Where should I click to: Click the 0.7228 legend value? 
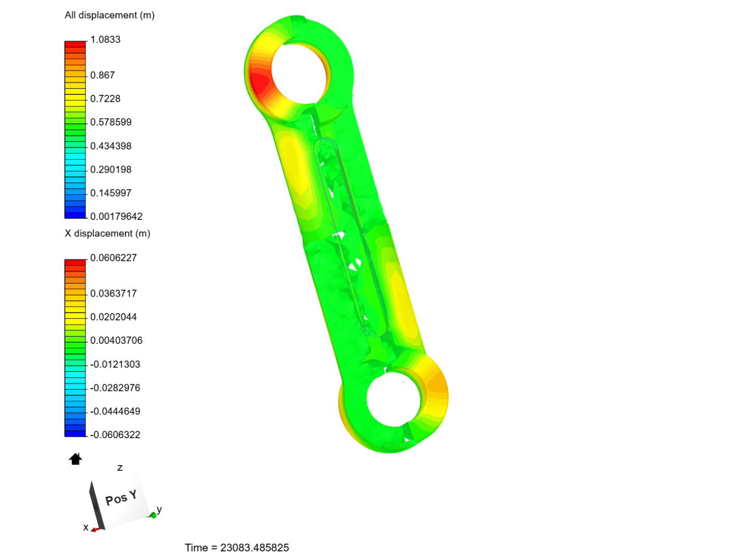tap(105, 99)
